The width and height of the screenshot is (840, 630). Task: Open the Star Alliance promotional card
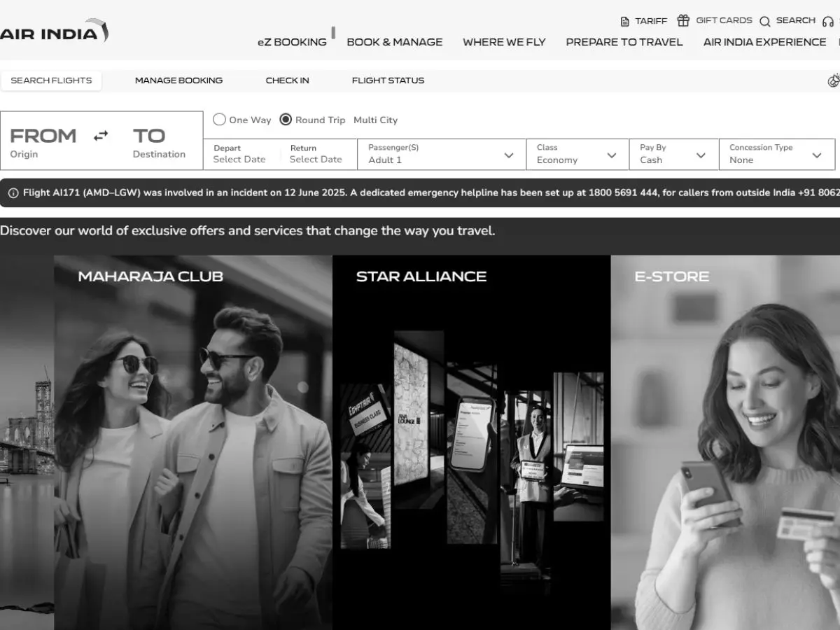pos(470,441)
